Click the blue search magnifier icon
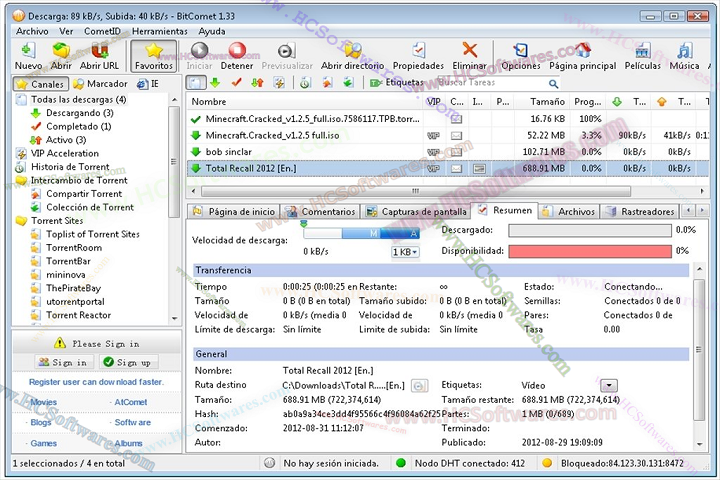 553,84
